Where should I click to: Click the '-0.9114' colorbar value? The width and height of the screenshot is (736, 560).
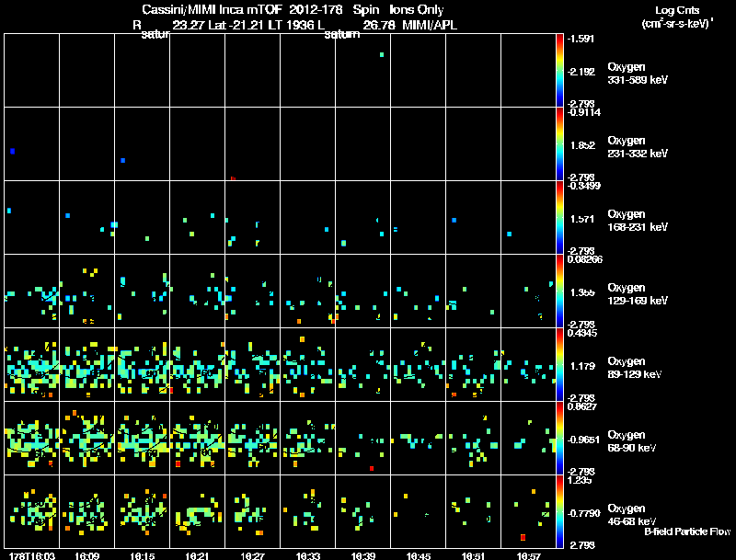[x=584, y=112]
